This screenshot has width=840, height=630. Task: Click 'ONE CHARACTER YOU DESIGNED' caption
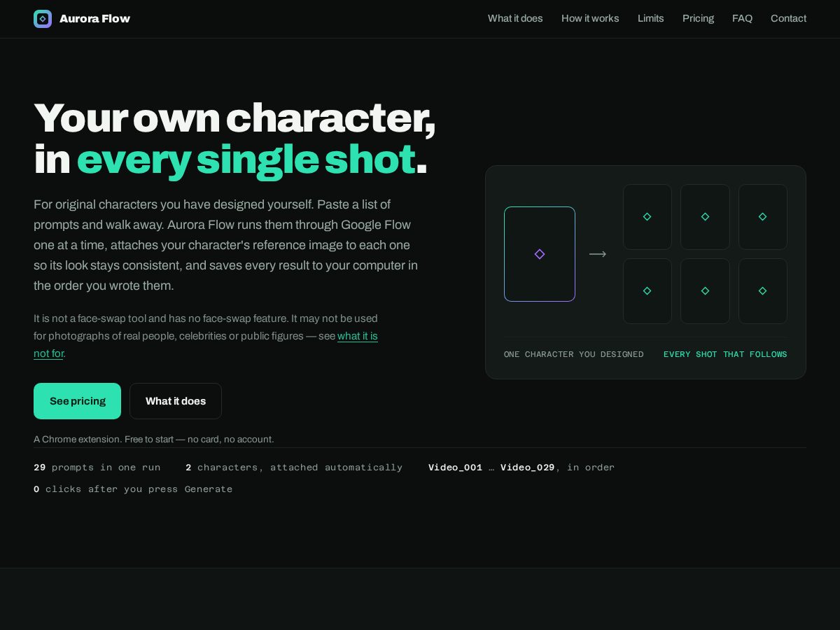[574, 354]
